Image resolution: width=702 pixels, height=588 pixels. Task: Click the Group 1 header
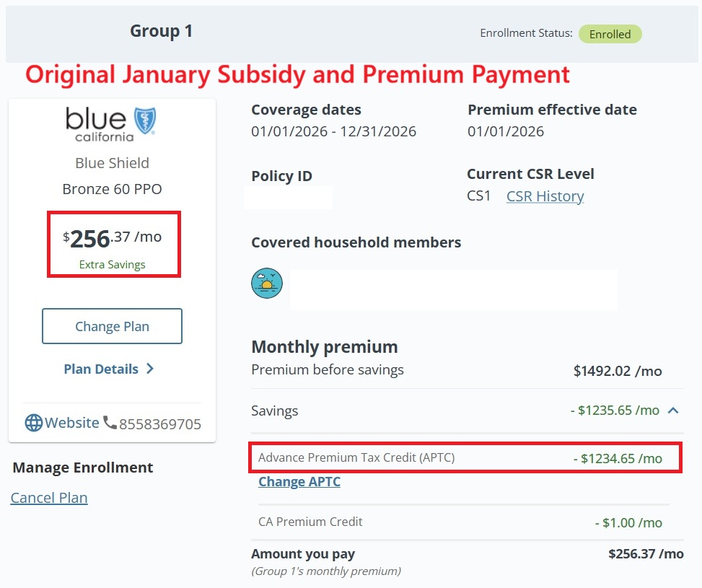coord(161,32)
